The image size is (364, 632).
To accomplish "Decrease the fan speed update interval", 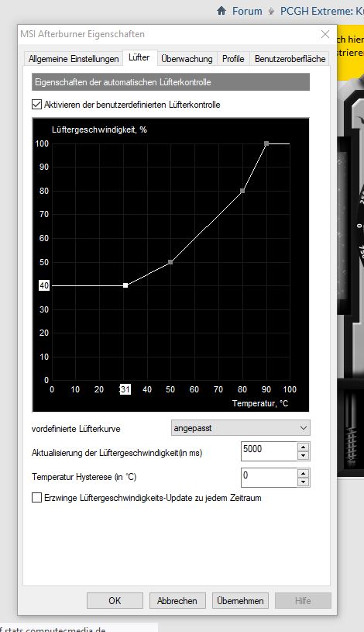I will click(303, 456).
